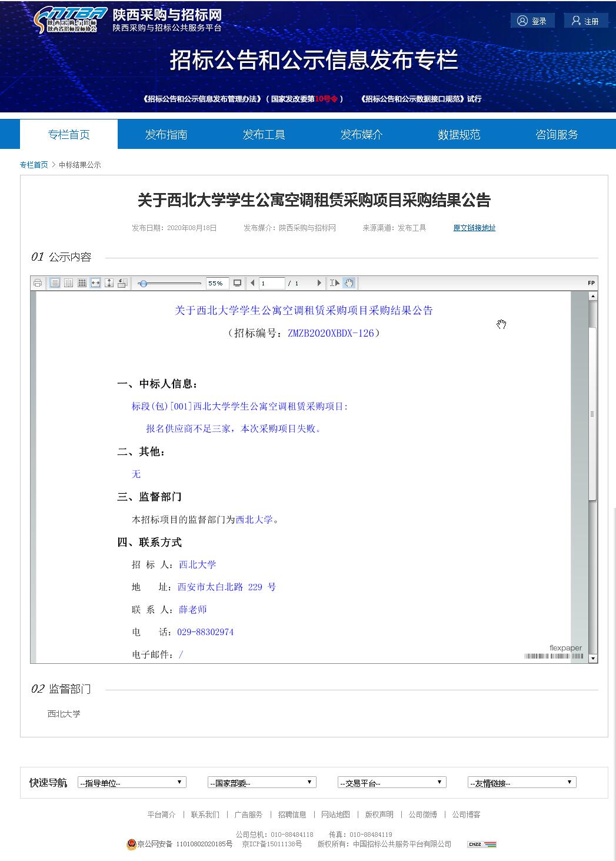The image size is (616, 861).
Task: Open the 国家部委 dropdown
Action: click(x=262, y=783)
